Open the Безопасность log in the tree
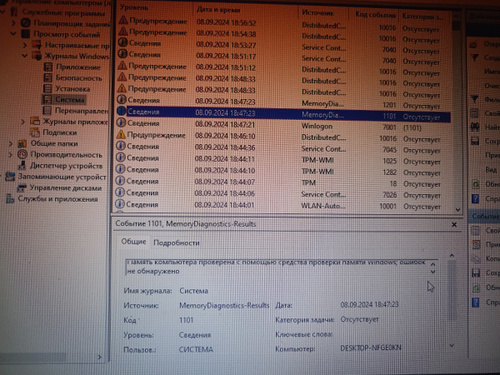Screen dimensions: 500x375 click(x=79, y=78)
